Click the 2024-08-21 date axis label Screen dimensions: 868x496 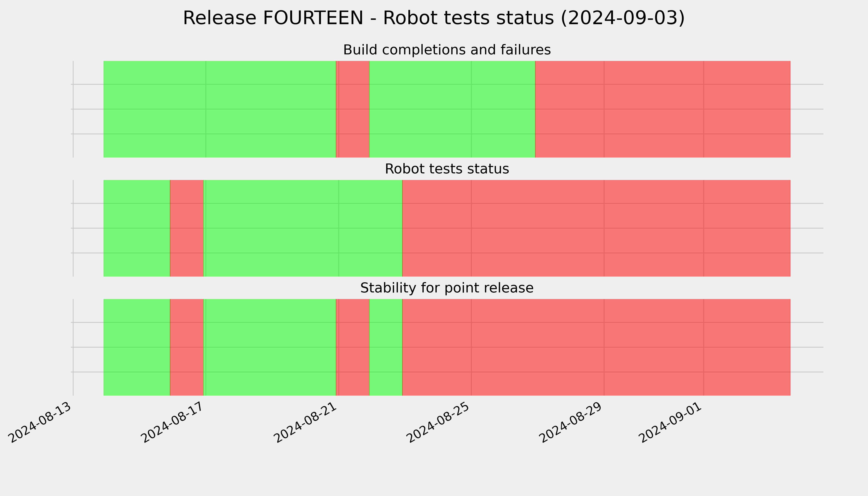(306, 422)
